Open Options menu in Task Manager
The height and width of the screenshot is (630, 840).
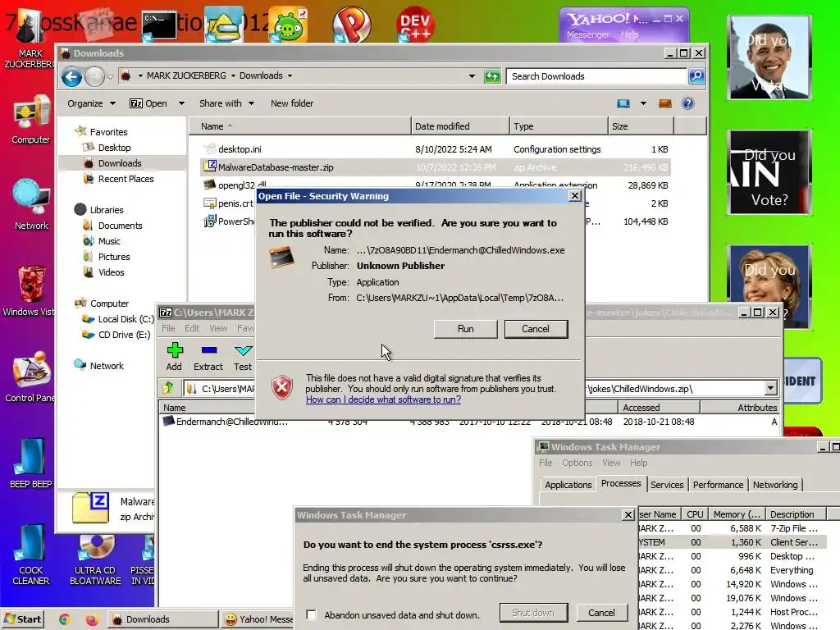(577, 463)
